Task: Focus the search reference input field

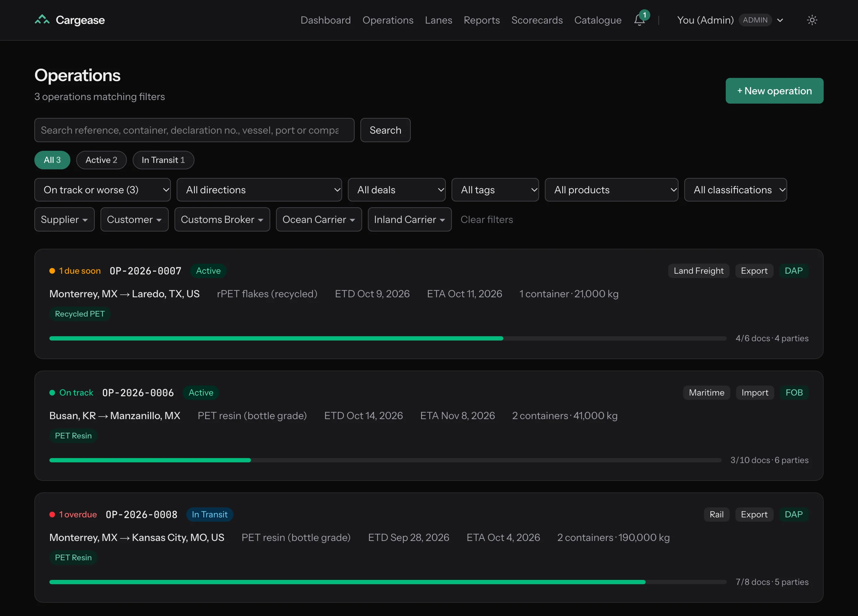Action: coord(194,130)
